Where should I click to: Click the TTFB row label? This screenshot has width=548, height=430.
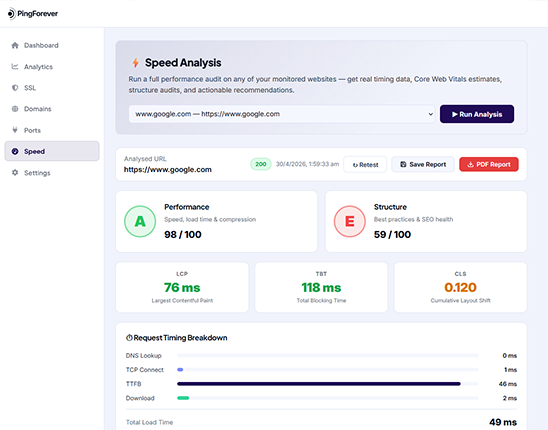134,384
